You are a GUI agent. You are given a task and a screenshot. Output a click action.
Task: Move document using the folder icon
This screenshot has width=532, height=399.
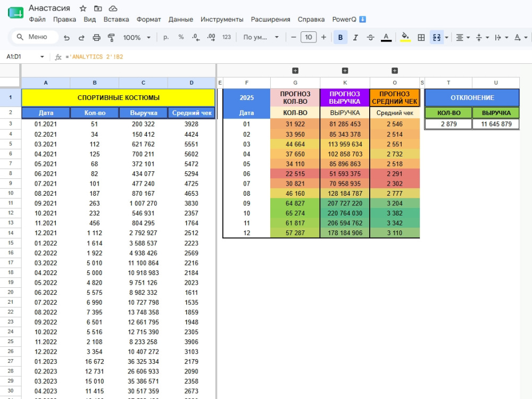tap(98, 9)
